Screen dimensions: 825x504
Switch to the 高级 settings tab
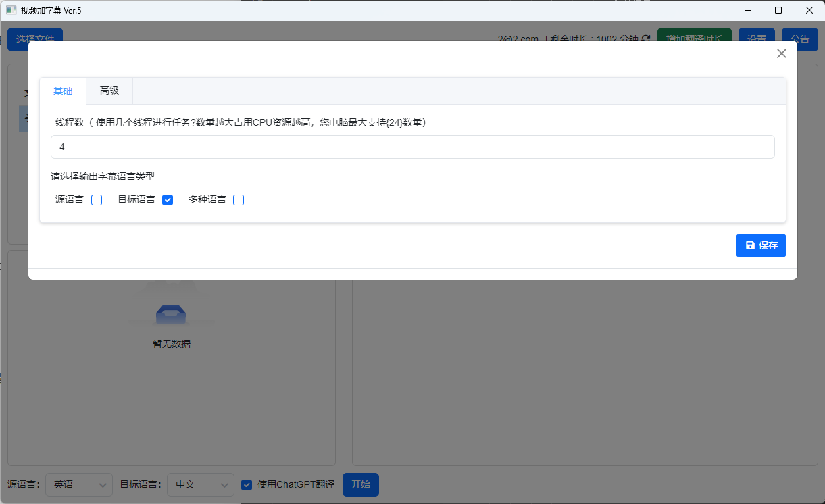109,90
